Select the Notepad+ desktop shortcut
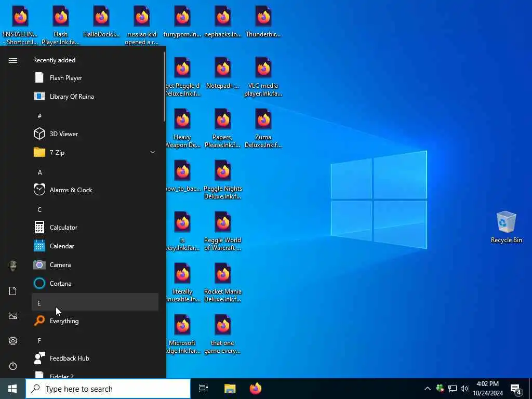 click(x=223, y=73)
